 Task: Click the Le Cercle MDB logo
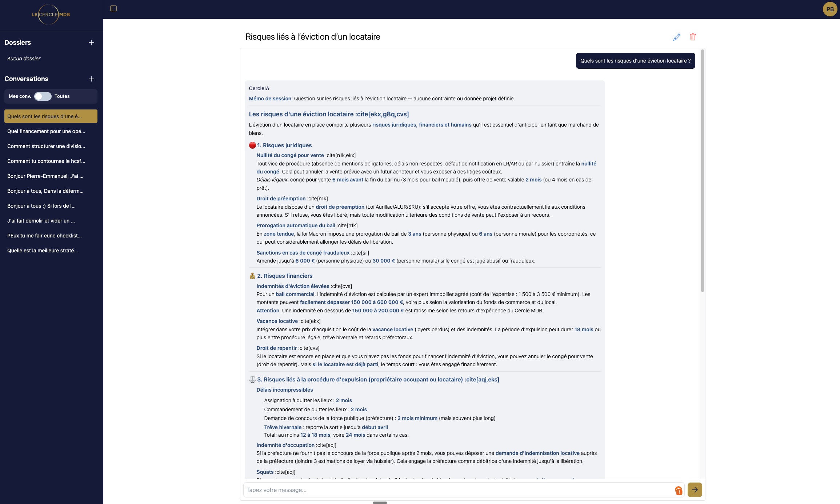pyautogui.click(x=51, y=15)
